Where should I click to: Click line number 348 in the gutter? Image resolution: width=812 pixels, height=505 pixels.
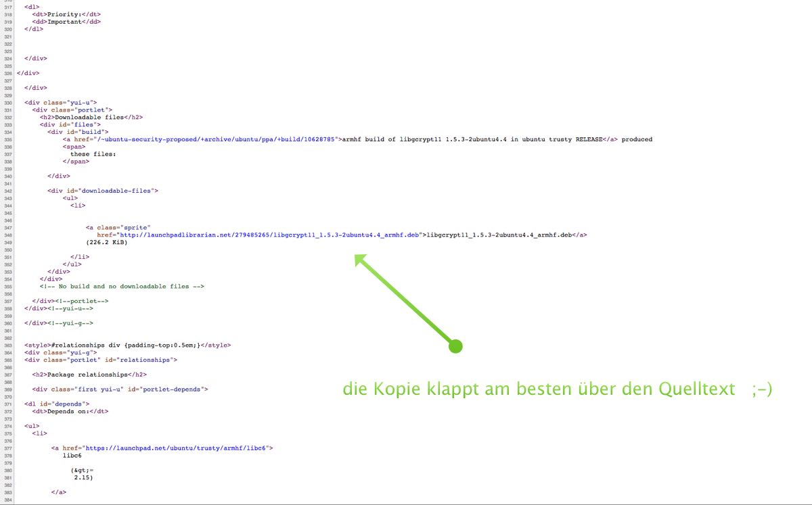pyautogui.click(x=8, y=235)
